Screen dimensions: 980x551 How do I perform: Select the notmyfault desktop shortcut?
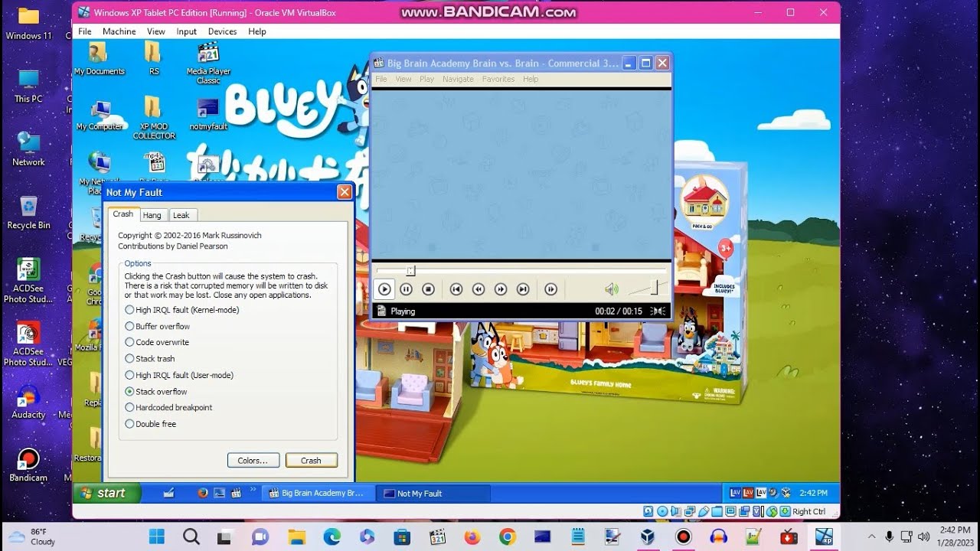pyautogui.click(x=208, y=115)
